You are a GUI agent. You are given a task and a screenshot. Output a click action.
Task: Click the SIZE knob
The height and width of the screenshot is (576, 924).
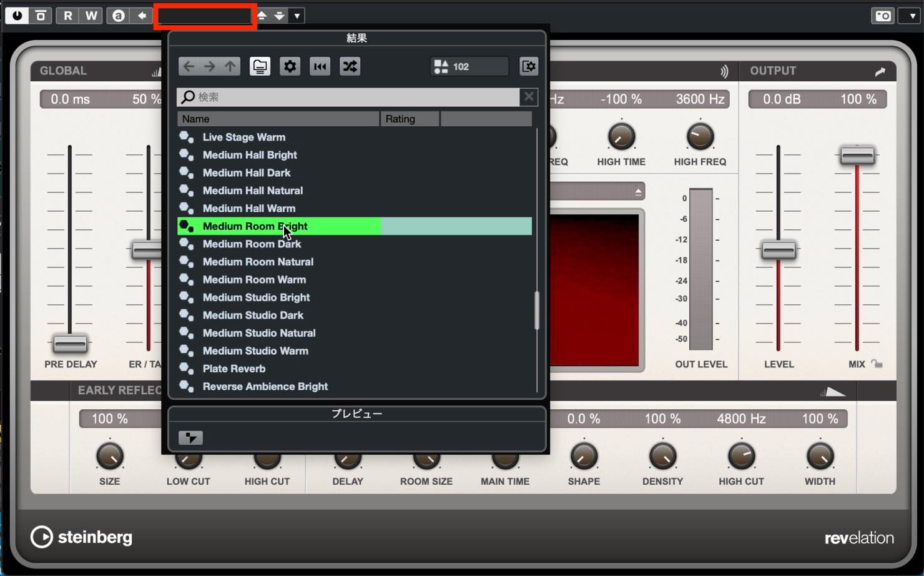click(x=109, y=457)
